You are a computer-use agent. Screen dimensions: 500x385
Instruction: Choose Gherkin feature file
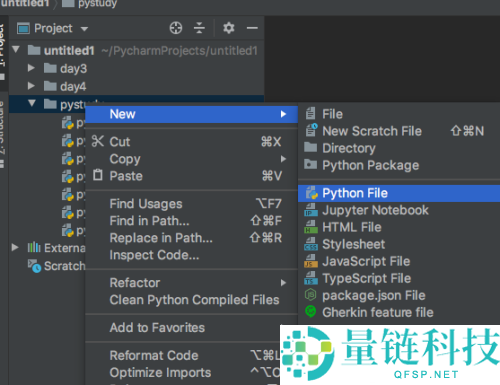pos(399,313)
